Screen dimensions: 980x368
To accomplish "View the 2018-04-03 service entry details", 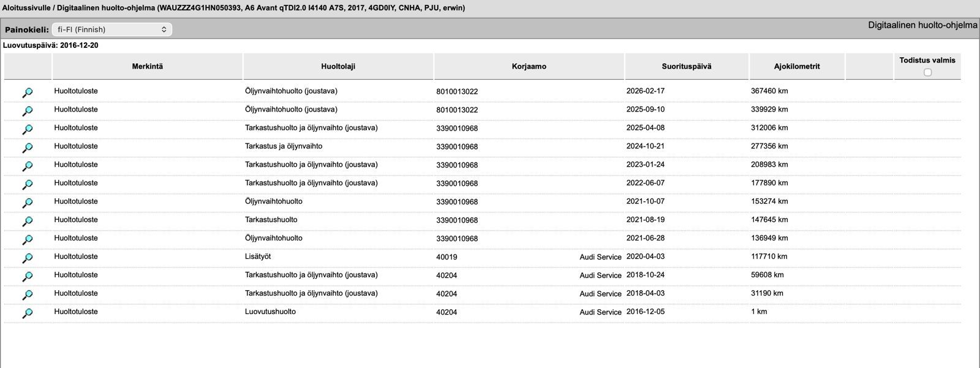I will pyautogui.click(x=28, y=295).
